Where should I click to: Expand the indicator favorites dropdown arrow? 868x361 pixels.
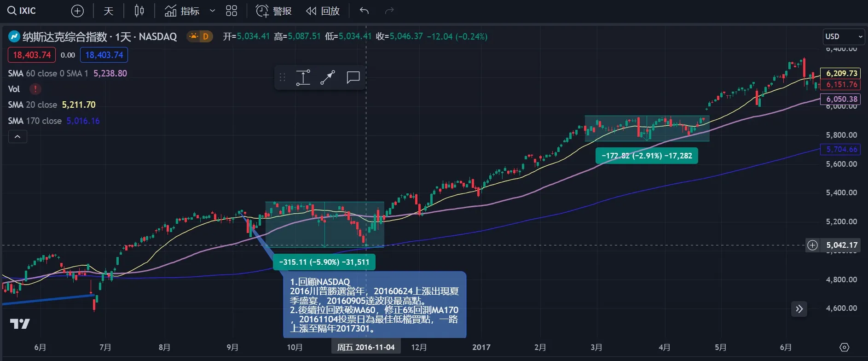(212, 11)
